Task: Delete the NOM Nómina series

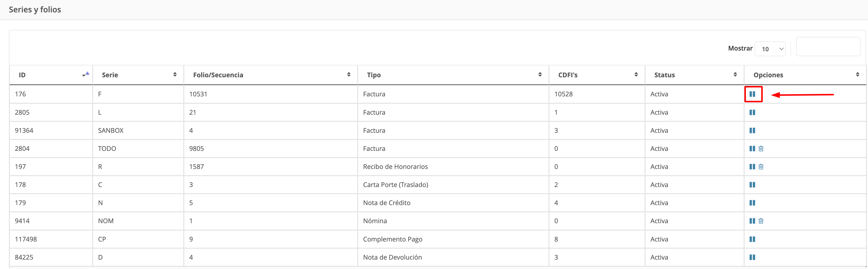Action: point(761,221)
